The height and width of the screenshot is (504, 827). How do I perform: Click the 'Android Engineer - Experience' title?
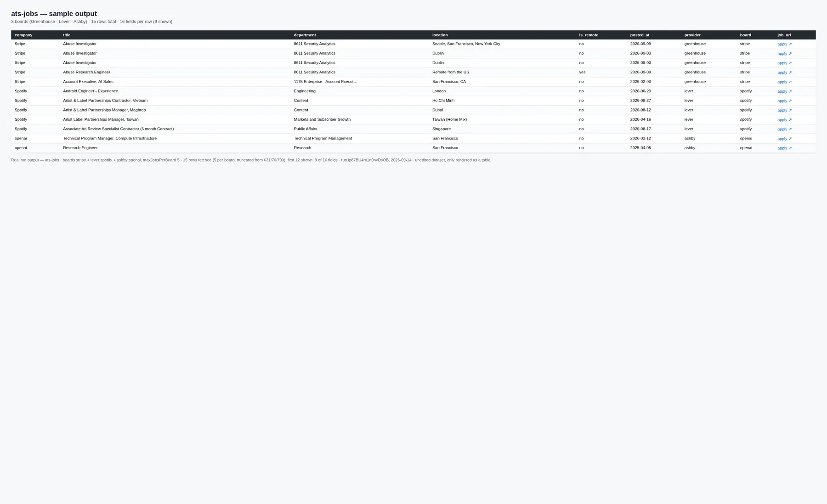pos(91,91)
